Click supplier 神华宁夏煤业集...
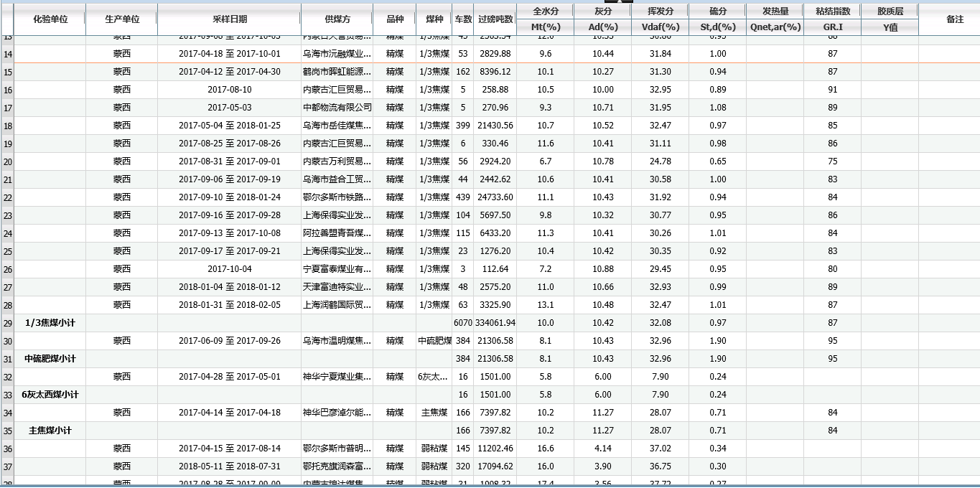 tap(337, 377)
